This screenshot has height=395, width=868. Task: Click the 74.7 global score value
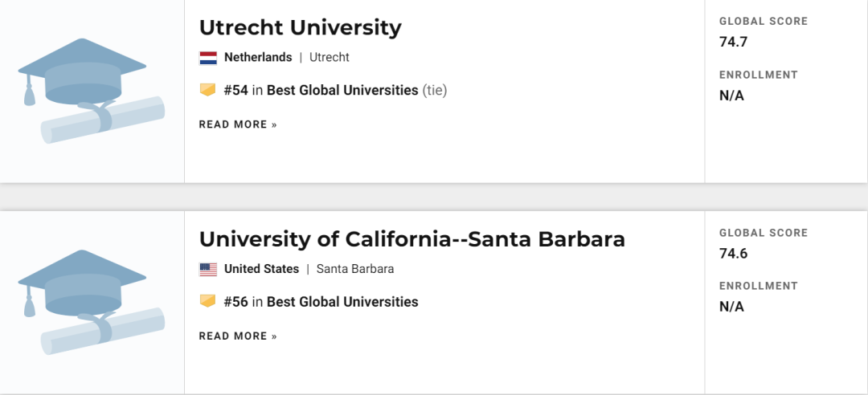[733, 43]
